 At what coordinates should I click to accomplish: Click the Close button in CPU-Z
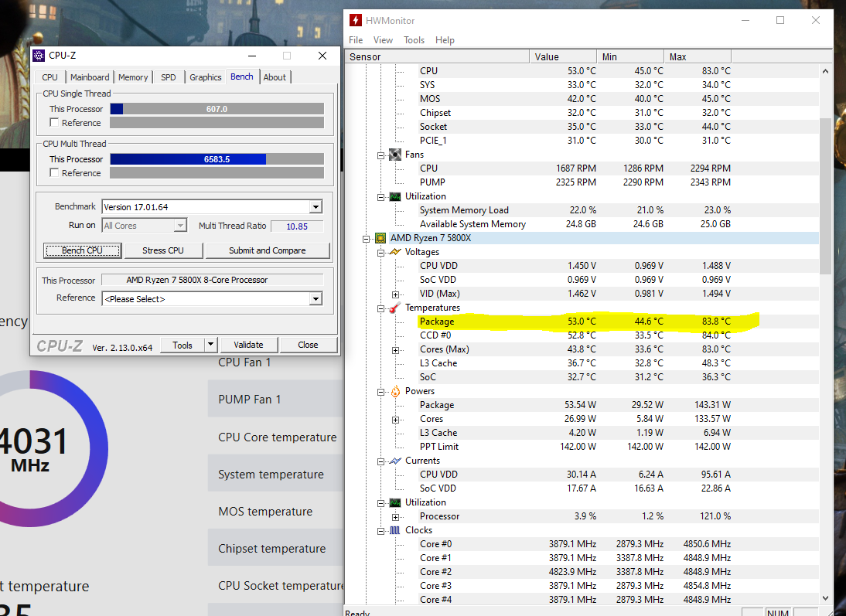[308, 345]
